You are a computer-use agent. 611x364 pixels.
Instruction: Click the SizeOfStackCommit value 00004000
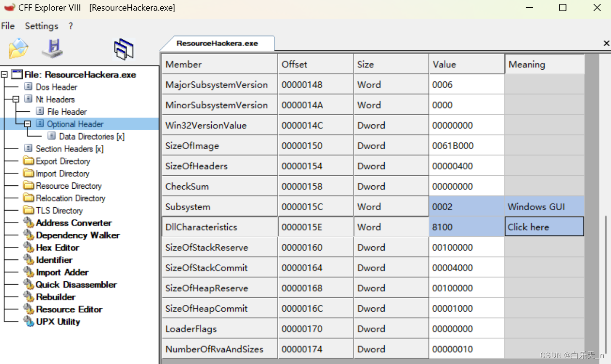coord(467,268)
